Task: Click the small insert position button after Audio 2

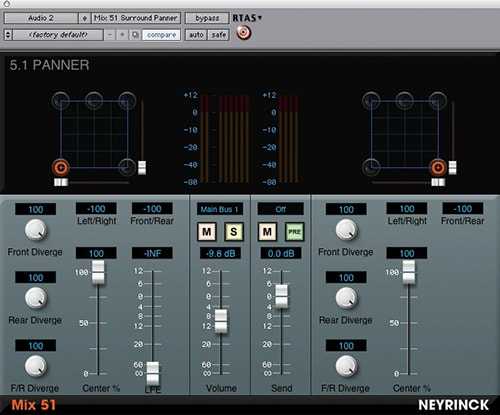Action: pos(84,18)
